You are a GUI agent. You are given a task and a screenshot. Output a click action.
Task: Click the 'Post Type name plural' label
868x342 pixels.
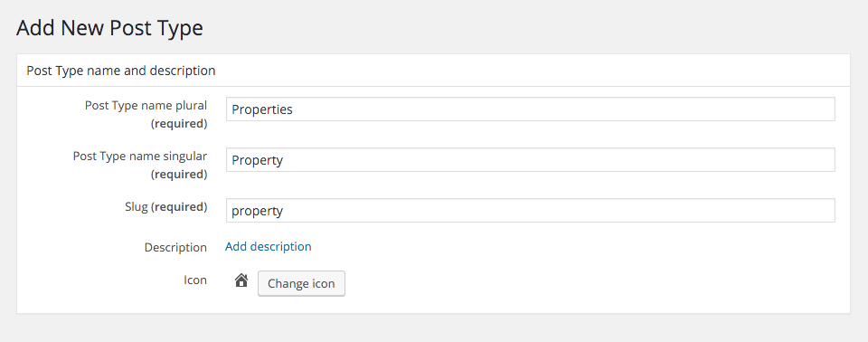146,105
